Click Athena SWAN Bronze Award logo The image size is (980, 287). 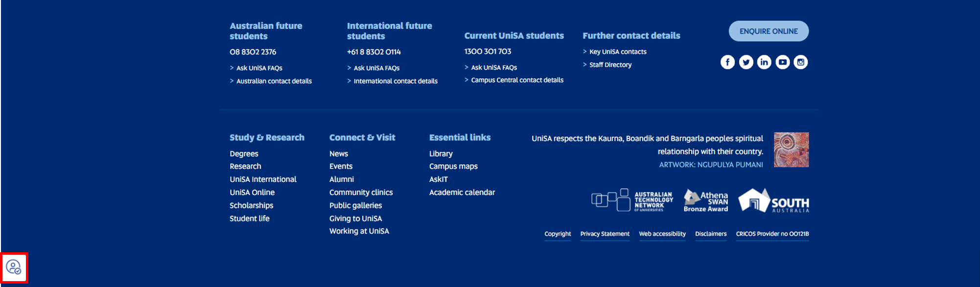click(706, 200)
